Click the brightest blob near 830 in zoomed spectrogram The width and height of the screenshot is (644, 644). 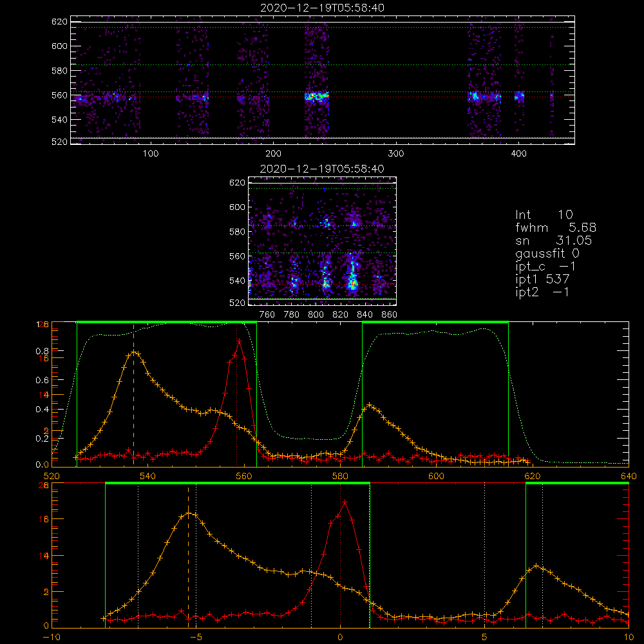click(352, 283)
